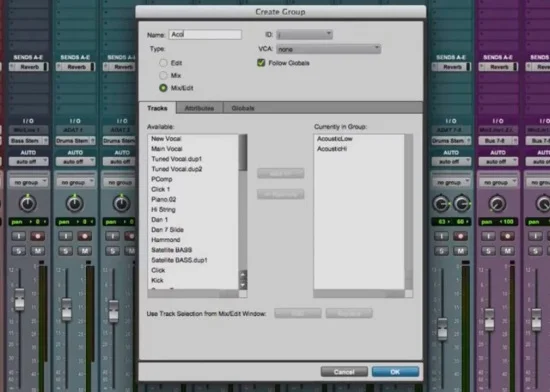Click the ADAT 7-8 track volume fader
The height and width of the screenshot is (392, 550).
click(442, 329)
